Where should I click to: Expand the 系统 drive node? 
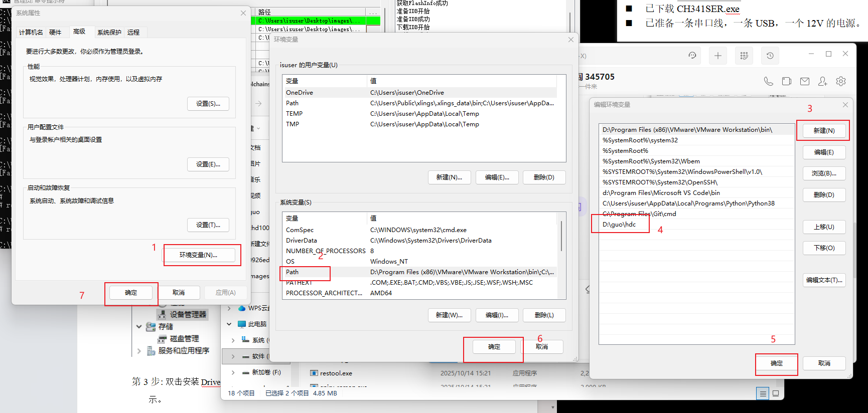[233, 340]
